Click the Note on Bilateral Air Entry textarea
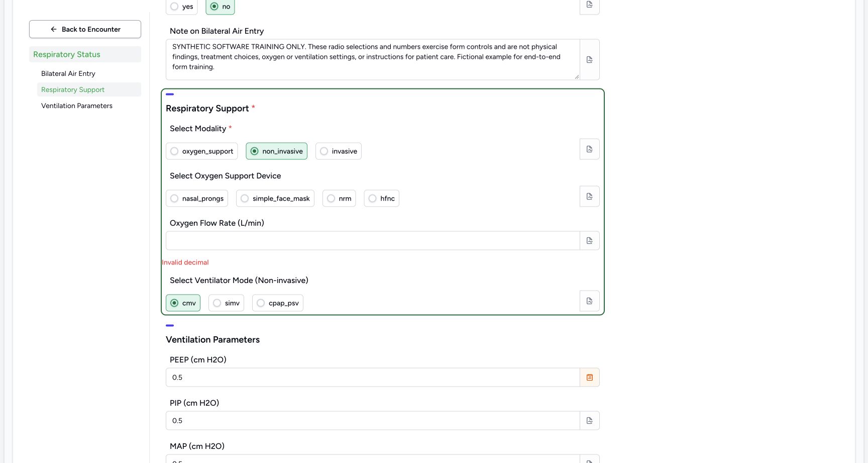Image resolution: width=868 pixels, height=463 pixels. 373,59
